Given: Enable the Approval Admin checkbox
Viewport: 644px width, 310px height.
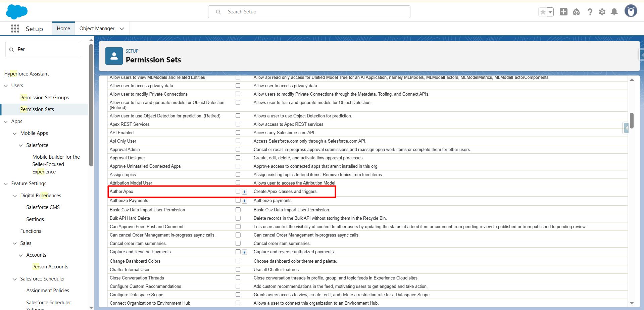Looking at the screenshot, I should coord(238,149).
